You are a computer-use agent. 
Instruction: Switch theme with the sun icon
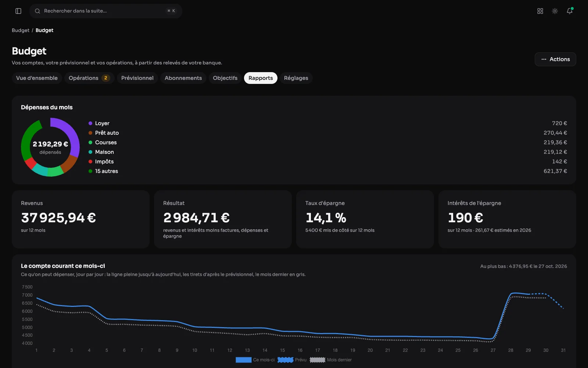click(555, 11)
